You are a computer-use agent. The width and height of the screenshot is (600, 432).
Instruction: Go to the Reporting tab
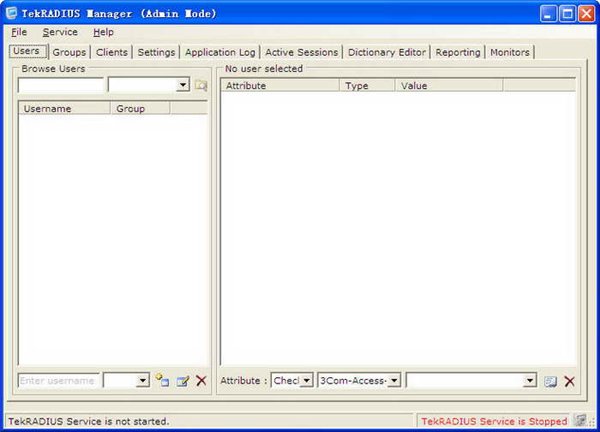point(458,52)
